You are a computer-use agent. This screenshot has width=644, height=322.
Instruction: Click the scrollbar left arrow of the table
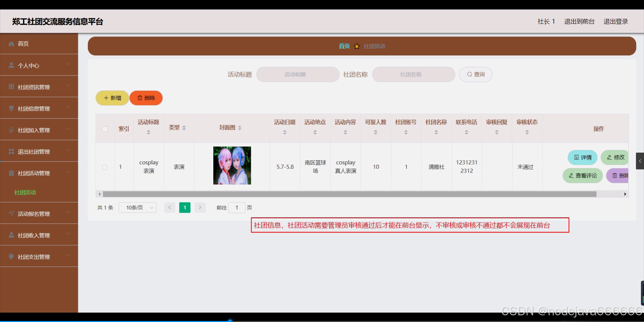99,194
